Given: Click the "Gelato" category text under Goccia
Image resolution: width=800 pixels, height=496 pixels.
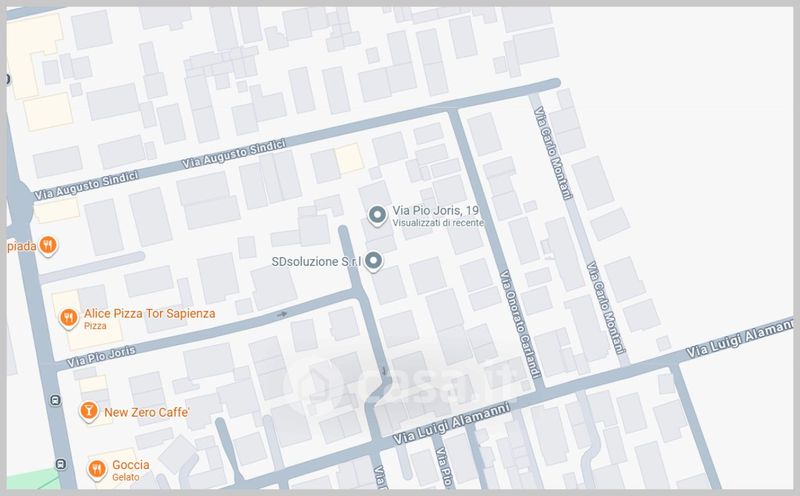Looking at the screenshot, I should point(126,477).
